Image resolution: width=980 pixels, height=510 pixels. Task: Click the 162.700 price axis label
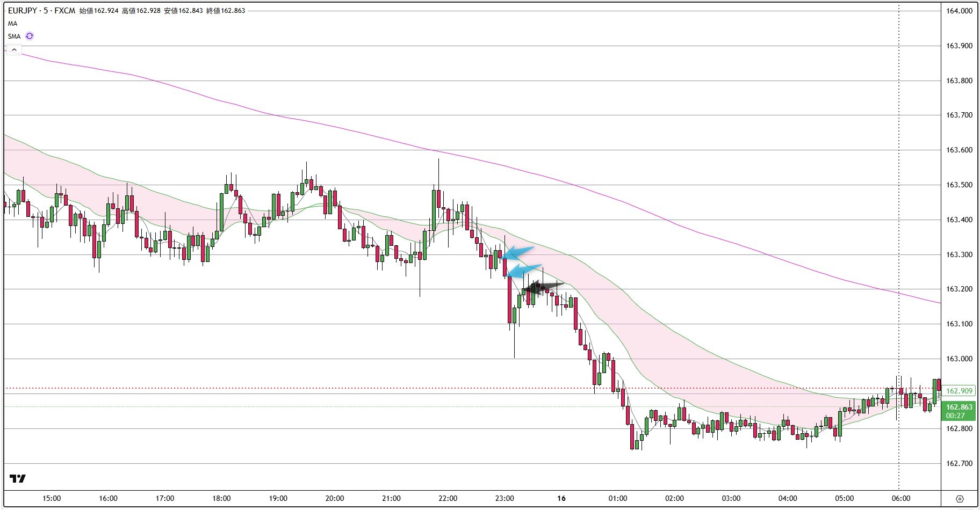pos(959,463)
